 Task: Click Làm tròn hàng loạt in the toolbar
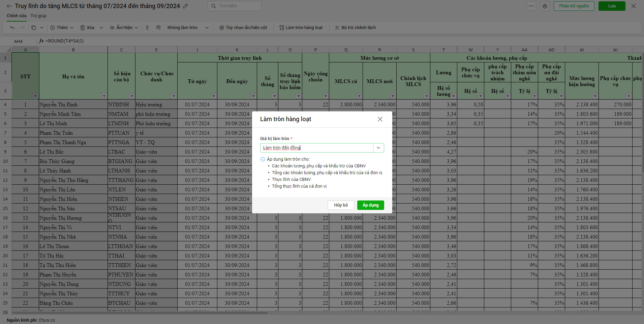pos(301,28)
